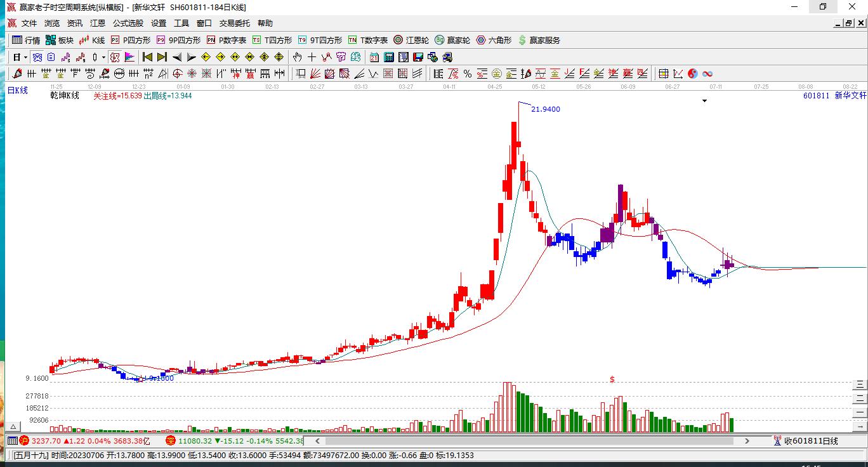Click the yellow diamond right-arrow icon
Screen dimensions: 868x467
(221, 57)
